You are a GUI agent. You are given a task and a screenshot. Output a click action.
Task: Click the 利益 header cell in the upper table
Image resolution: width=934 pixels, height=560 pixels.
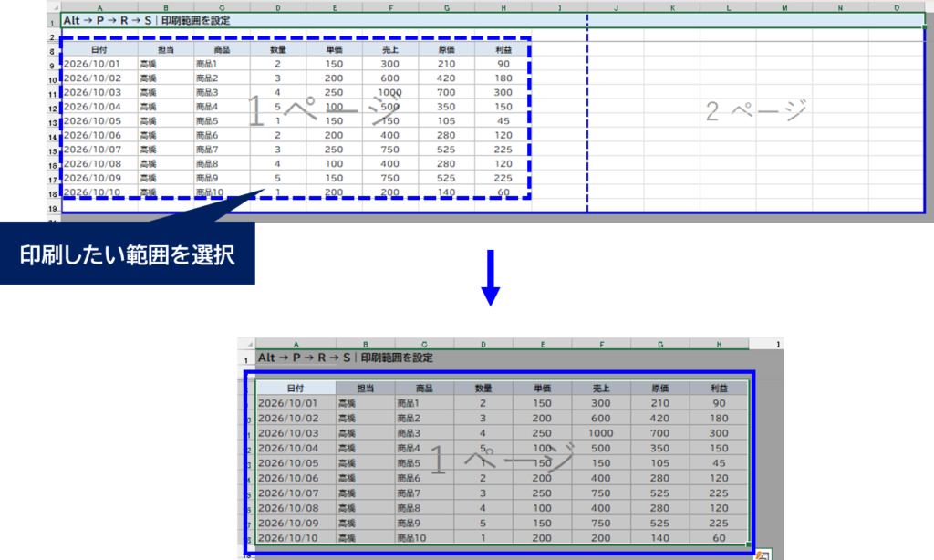[x=503, y=49]
